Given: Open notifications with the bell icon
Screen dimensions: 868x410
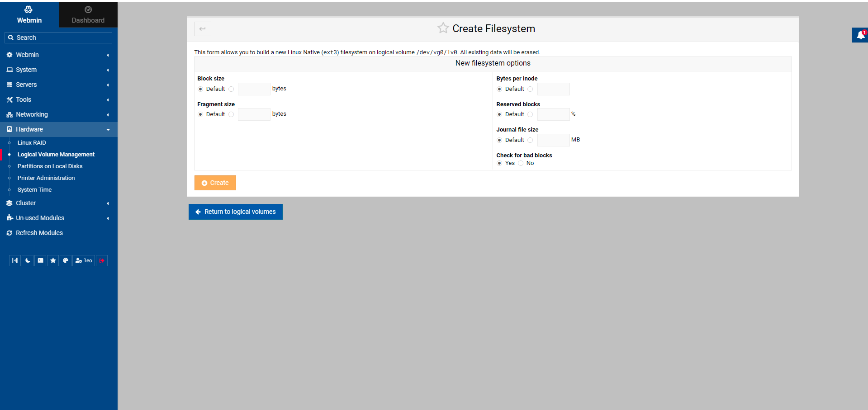Looking at the screenshot, I should [860, 35].
